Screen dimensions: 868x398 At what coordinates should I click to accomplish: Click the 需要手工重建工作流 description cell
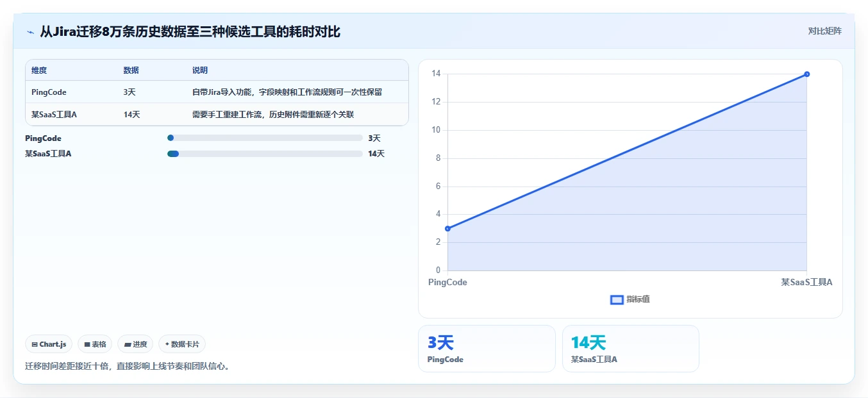click(273, 115)
